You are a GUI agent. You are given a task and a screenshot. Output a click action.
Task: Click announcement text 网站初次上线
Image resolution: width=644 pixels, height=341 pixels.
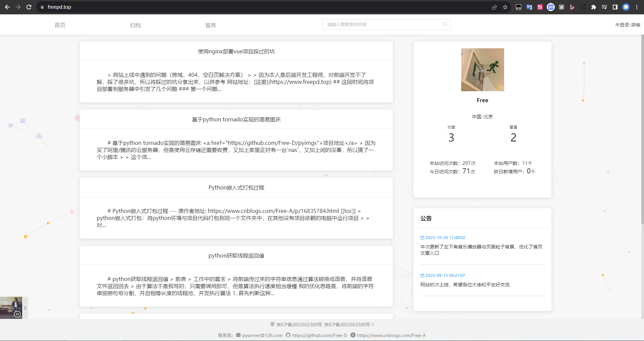pyautogui.click(x=465, y=285)
